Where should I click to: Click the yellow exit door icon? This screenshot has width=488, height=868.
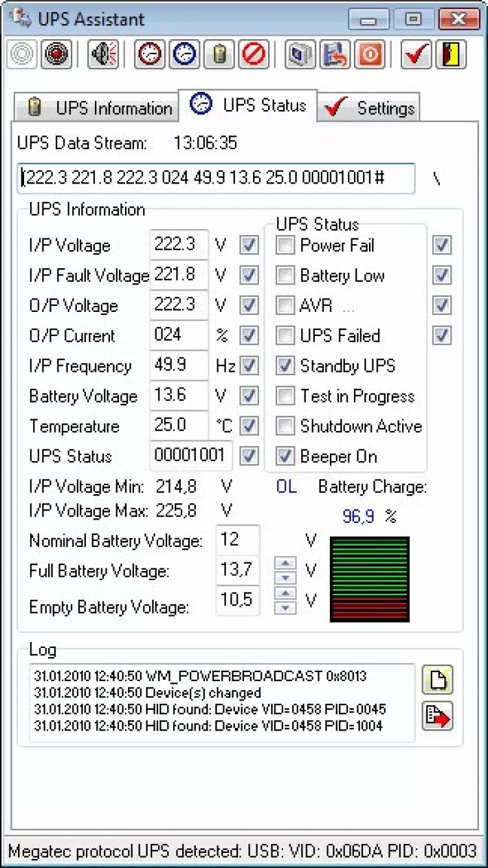tap(450, 54)
